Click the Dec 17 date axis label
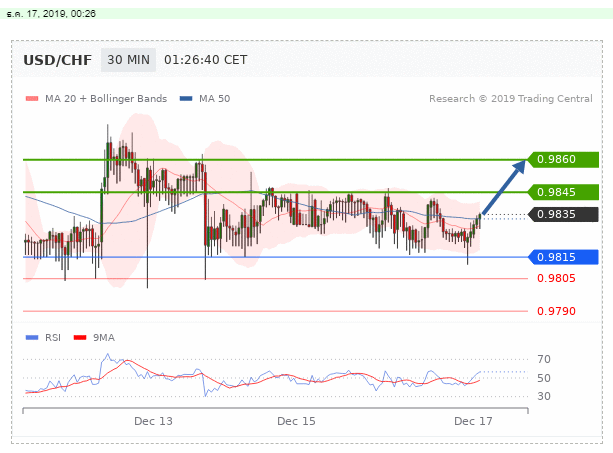 click(473, 421)
